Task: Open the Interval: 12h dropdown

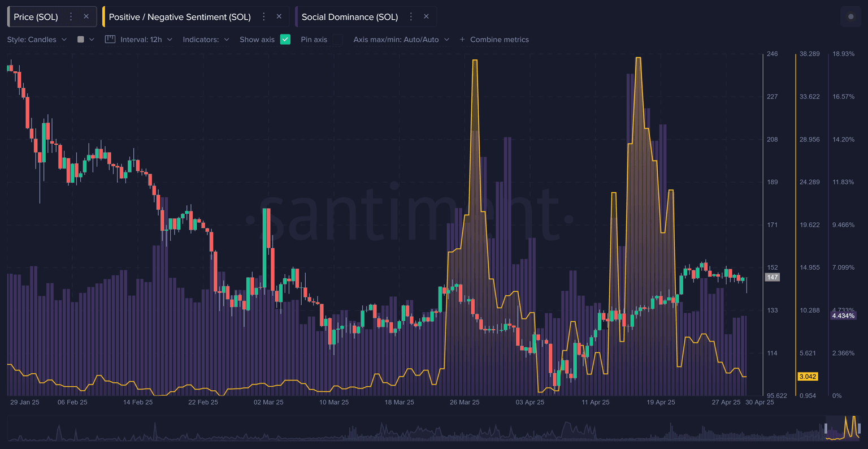Action: coord(146,40)
